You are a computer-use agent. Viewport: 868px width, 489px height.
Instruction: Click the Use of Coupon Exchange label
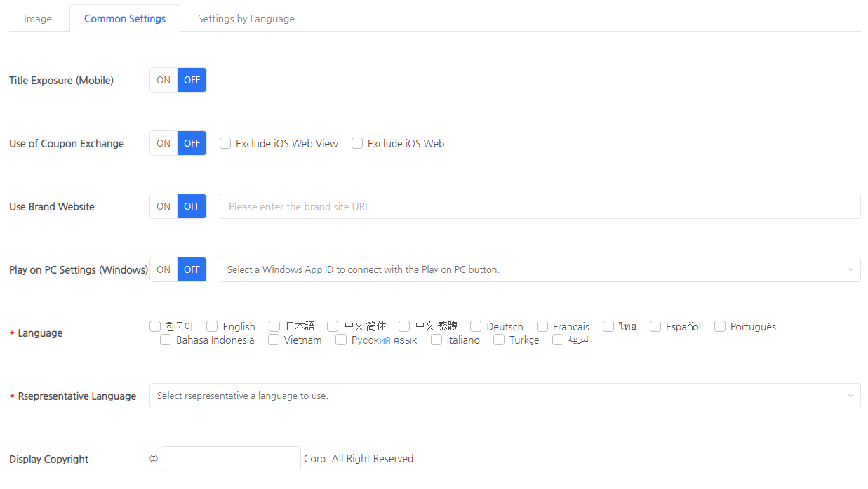pyautogui.click(x=67, y=144)
